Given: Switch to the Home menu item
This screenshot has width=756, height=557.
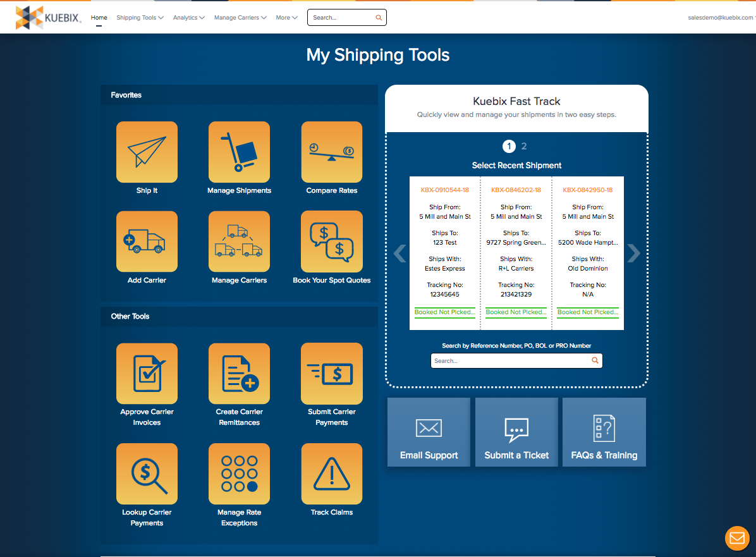Looking at the screenshot, I should (99, 17).
